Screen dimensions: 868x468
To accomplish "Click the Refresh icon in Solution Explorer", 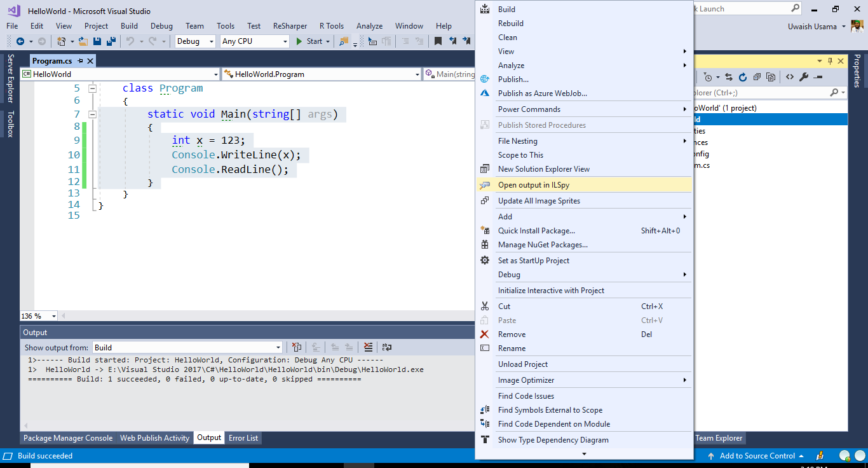I will (743, 77).
